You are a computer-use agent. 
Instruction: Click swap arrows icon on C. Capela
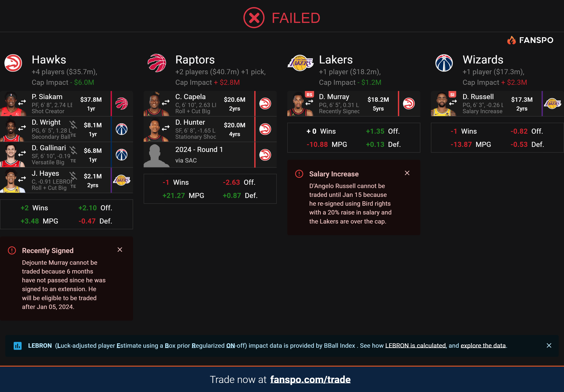[x=165, y=102]
